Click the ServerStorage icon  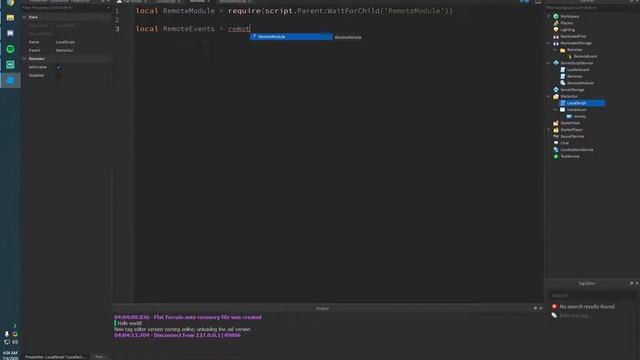(x=556, y=89)
